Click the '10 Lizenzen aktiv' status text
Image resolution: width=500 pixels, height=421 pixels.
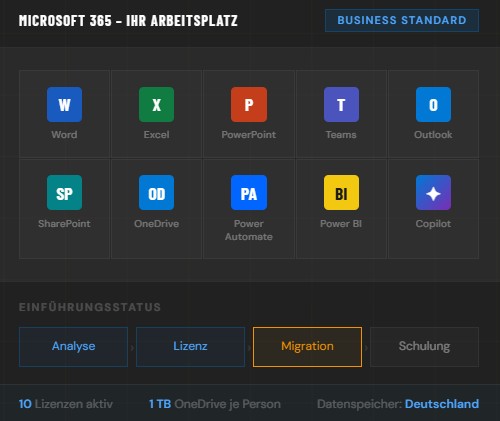(66, 404)
